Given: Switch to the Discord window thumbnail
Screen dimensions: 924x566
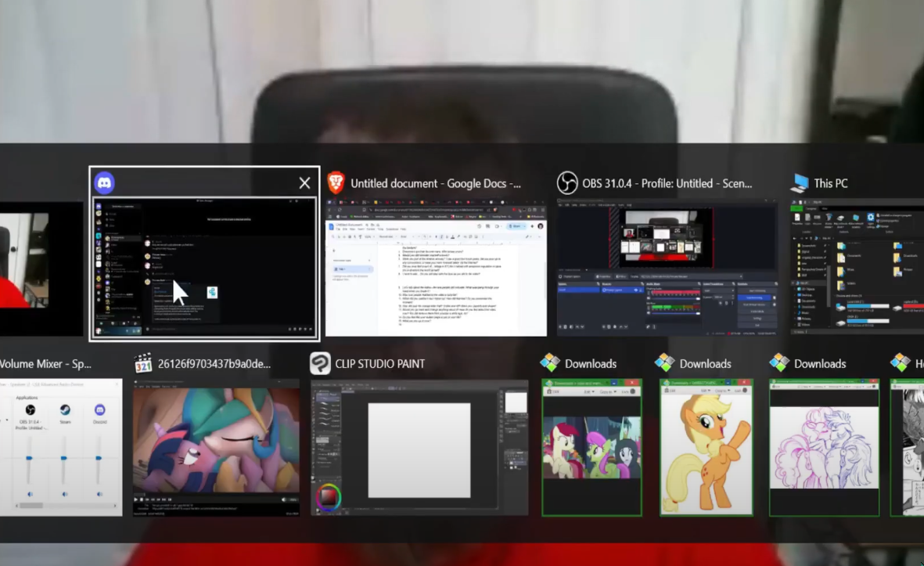Looking at the screenshot, I should tap(204, 268).
